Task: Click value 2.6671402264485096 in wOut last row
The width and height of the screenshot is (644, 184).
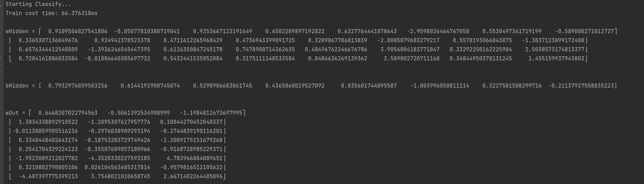Action: click(193, 177)
